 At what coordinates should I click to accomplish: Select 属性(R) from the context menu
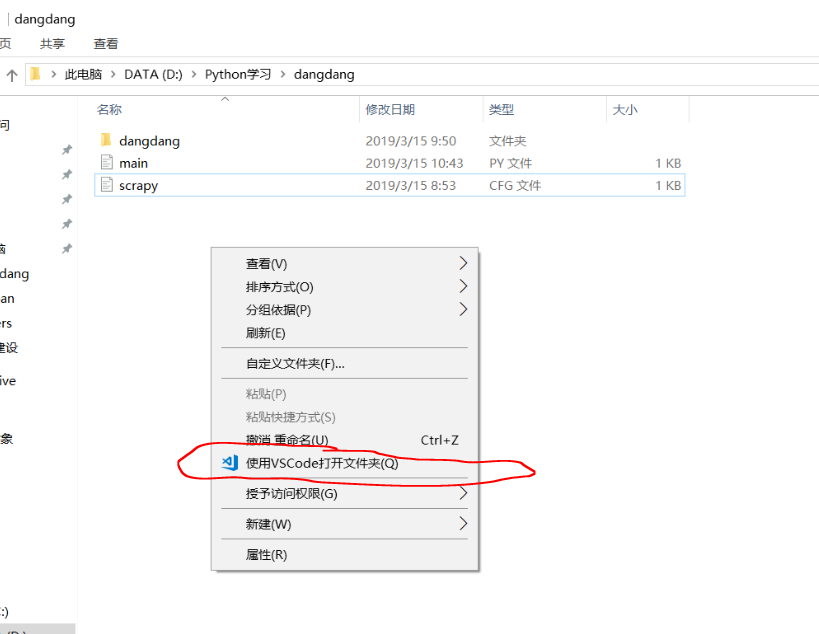[x=344, y=554]
